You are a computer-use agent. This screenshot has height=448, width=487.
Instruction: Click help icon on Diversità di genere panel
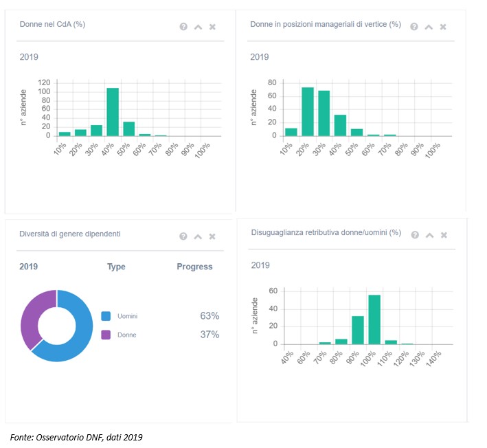tap(183, 236)
